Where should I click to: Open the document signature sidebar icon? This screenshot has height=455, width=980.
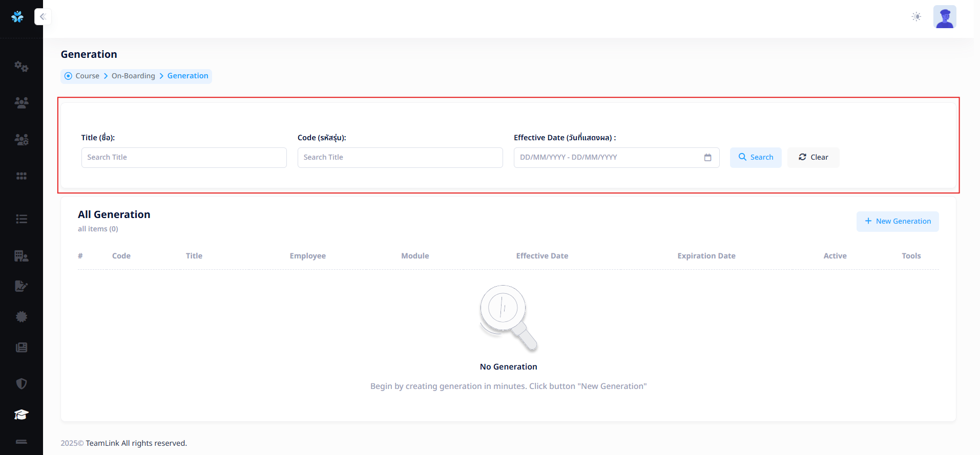pos(21,286)
